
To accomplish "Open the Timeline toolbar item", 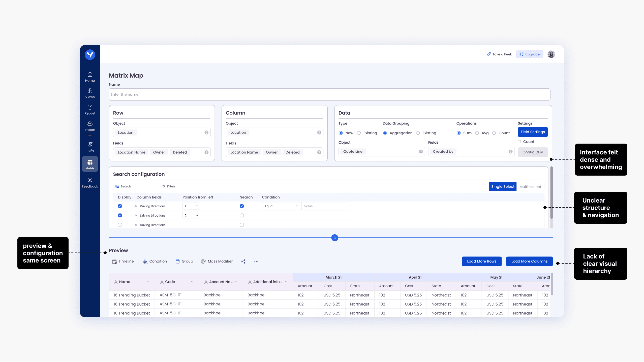I will point(123,261).
